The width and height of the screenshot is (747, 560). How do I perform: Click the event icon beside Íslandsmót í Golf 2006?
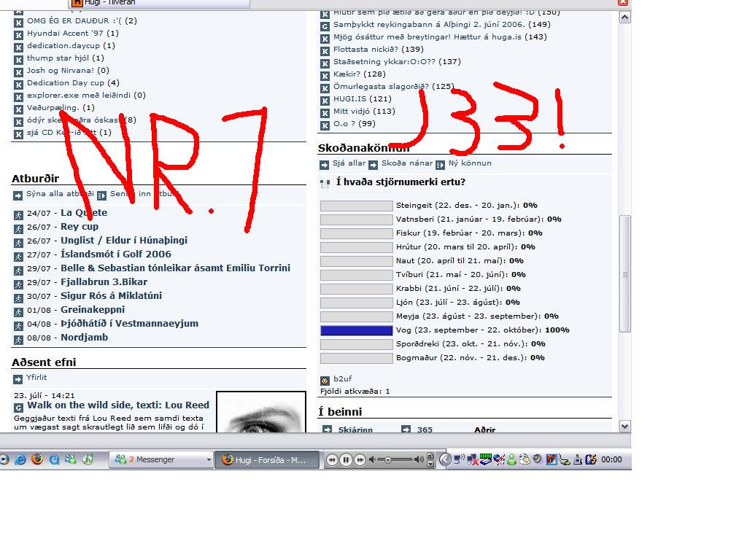[x=18, y=256]
